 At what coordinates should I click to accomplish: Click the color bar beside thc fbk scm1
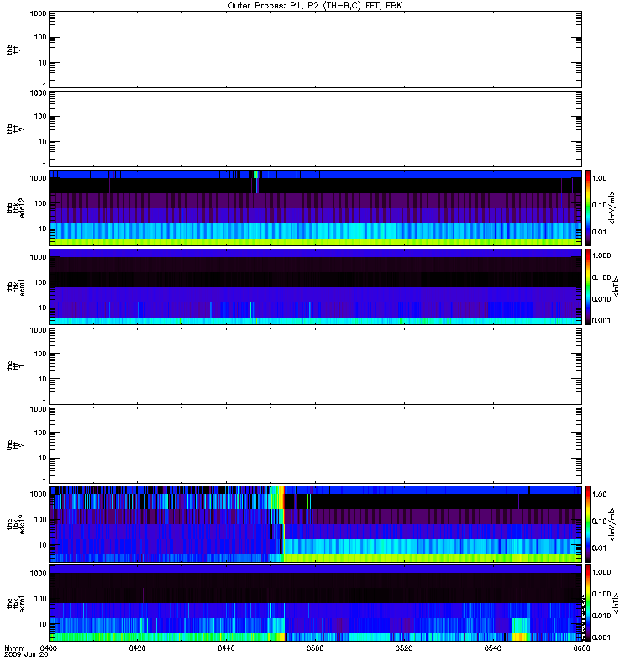point(588,603)
